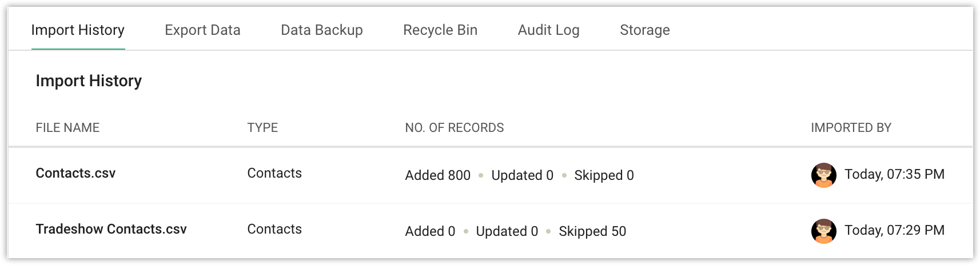Open the Contacts.csv import entry
Viewport: 980px width, 265px height.
coord(75,174)
